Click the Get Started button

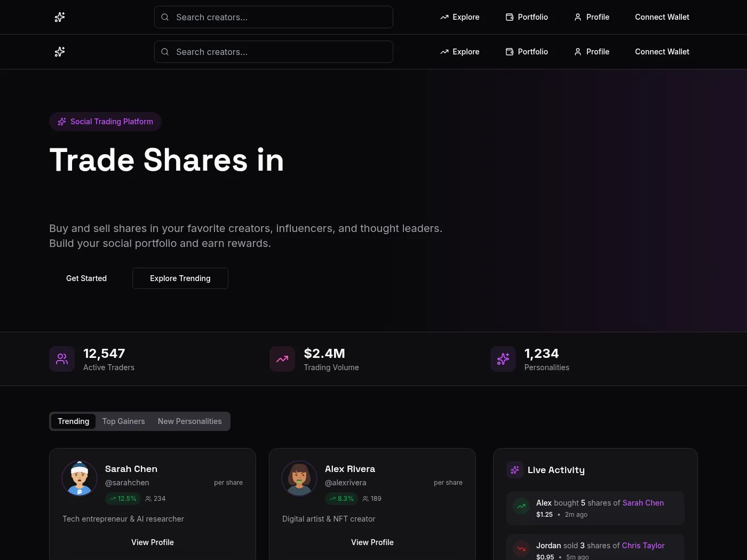86,278
